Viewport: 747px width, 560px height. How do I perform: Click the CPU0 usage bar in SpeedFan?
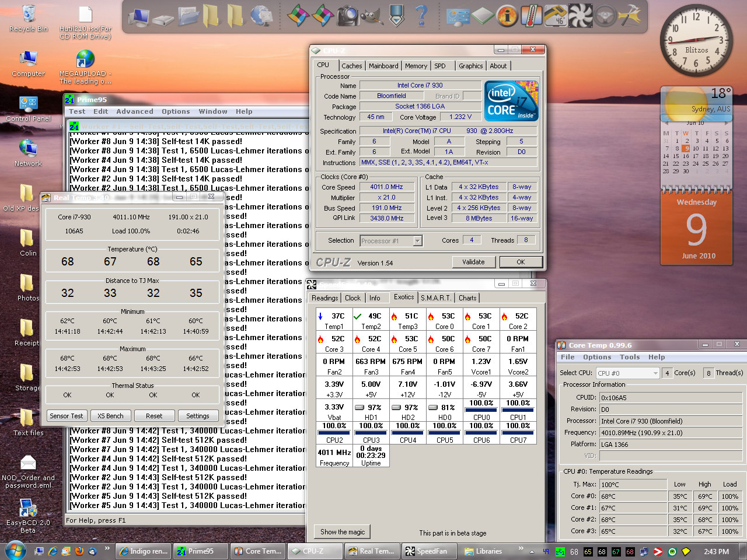point(481,410)
